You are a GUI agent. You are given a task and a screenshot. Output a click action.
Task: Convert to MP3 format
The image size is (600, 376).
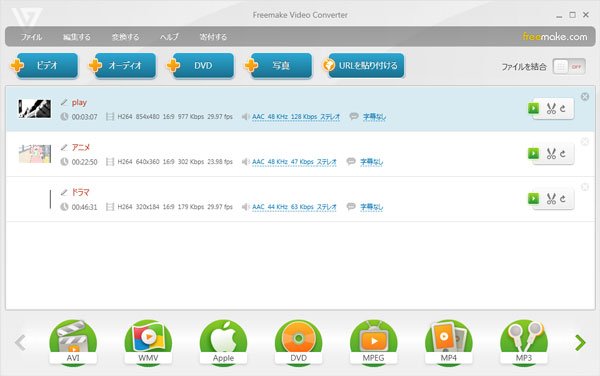524,343
